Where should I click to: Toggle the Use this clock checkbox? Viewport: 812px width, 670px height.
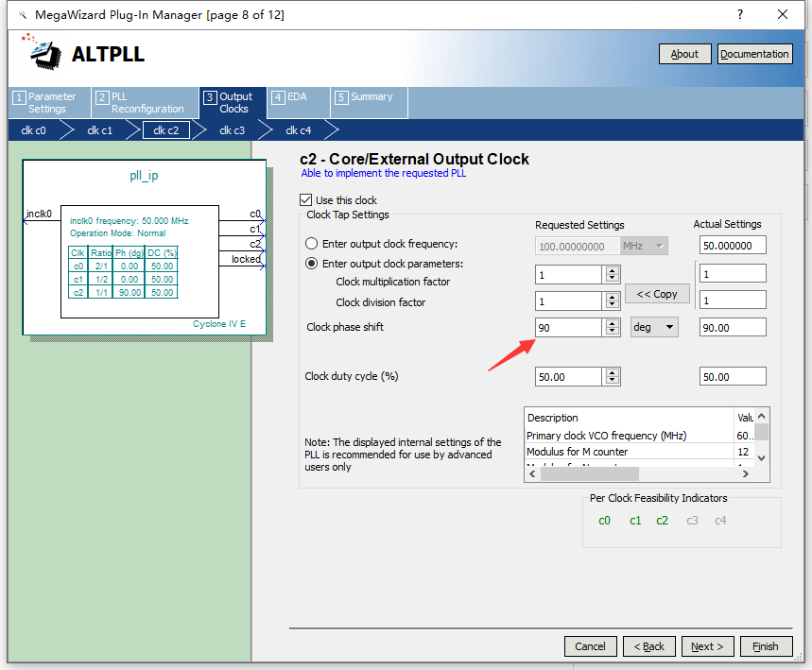(x=305, y=199)
